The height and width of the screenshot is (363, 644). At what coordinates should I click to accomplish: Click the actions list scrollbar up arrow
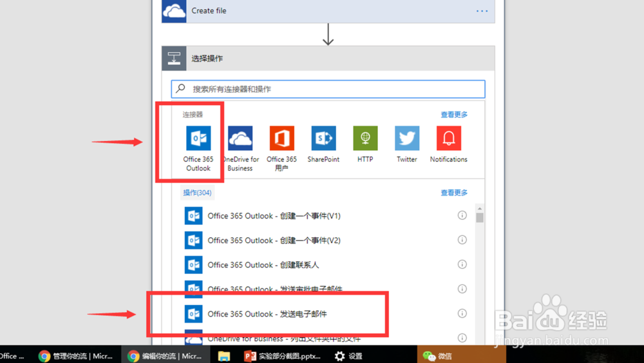480,208
